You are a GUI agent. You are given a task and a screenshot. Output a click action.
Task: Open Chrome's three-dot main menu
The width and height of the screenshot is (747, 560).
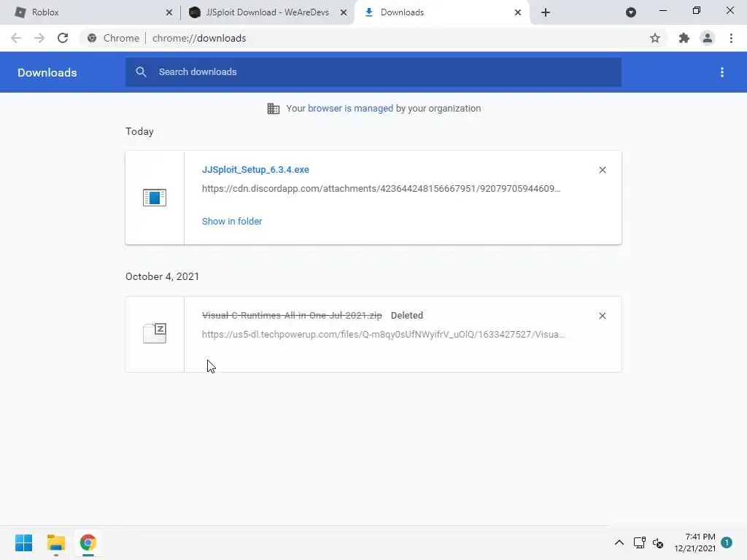click(x=731, y=38)
